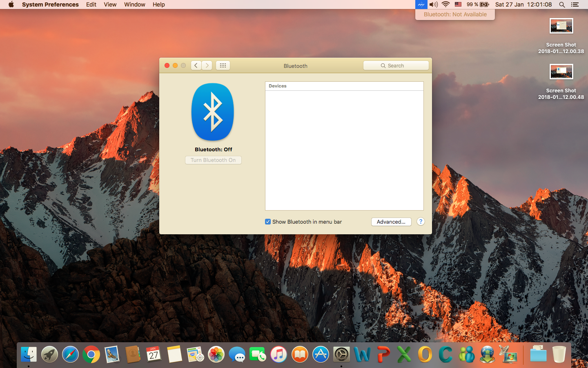Open the Edit menu
This screenshot has width=588, height=368.
click(91, 4)
